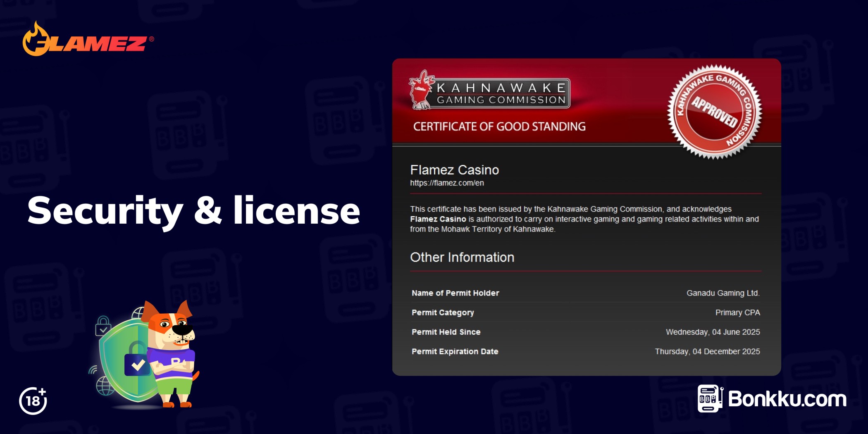Viewport: 868px width, 434px height.
Task: Click the Security & license heading
Action: 193,211
